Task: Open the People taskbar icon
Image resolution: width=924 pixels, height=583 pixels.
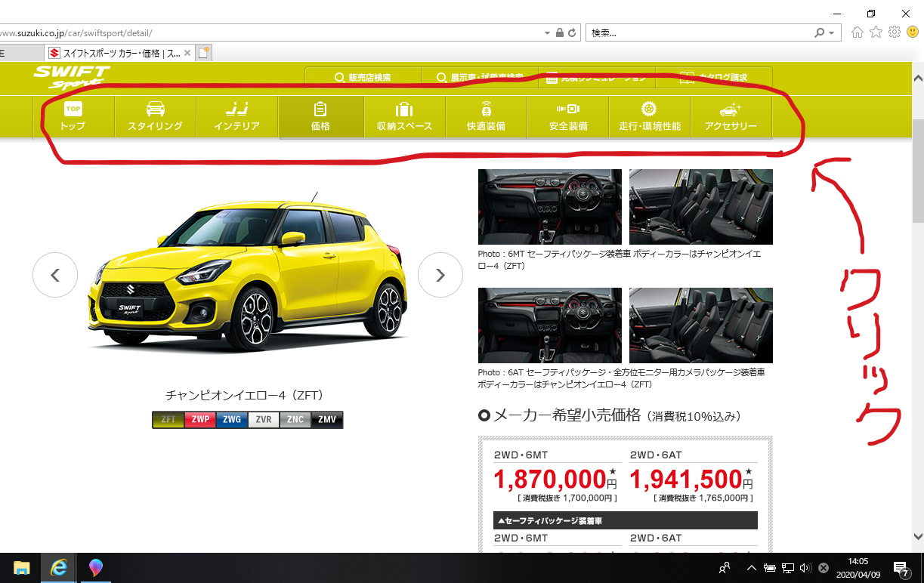Action: tap(725, 568)
